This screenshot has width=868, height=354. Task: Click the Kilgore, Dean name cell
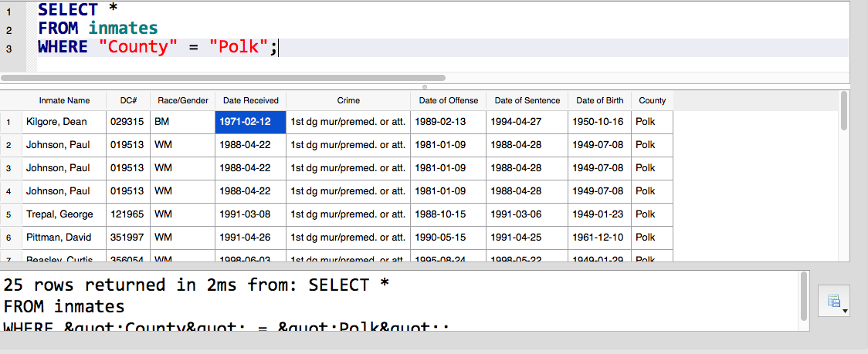point(64,122)
